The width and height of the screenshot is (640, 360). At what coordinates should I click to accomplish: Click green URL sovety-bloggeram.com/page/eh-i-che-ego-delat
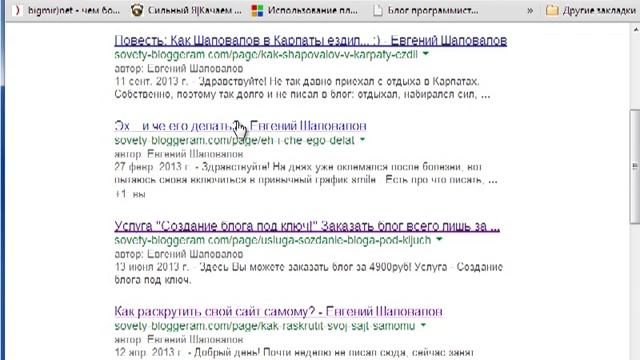point(234,140)
